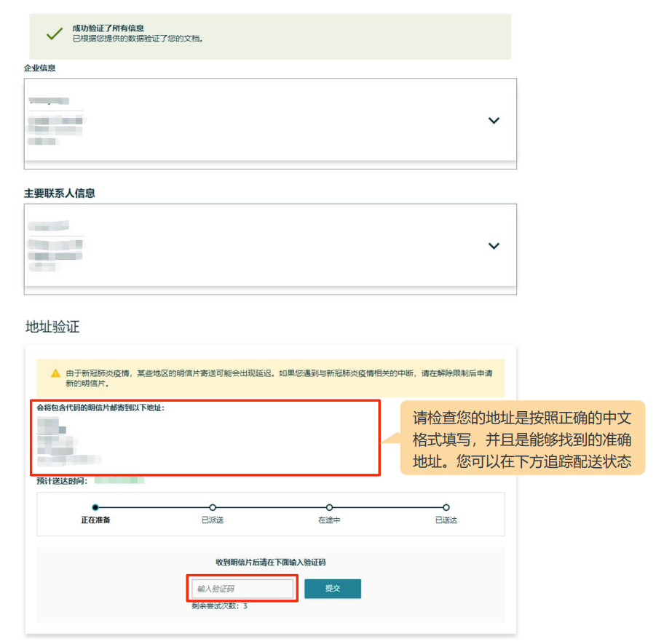Click the 收到明信片后请在下面输入验证码 text
Image resolution: width=672 pixels, height=644 pixels.
pyautogui.click(x=270, y=562)
